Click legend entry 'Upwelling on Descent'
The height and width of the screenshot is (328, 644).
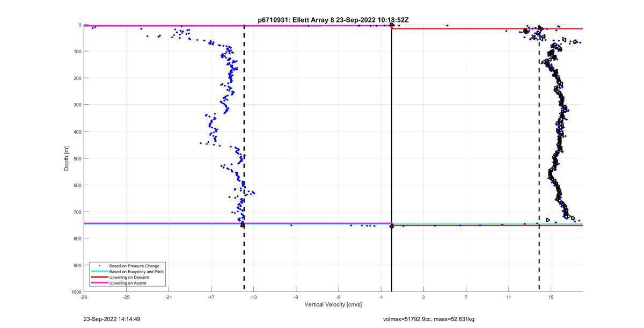pyautogui.click(x=129, y=277)
